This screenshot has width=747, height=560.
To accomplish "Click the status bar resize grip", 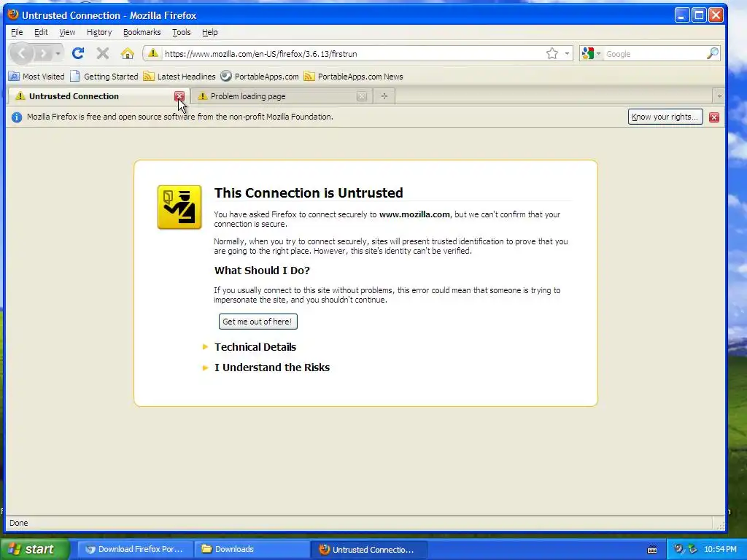I will click(x=720, y=525).
